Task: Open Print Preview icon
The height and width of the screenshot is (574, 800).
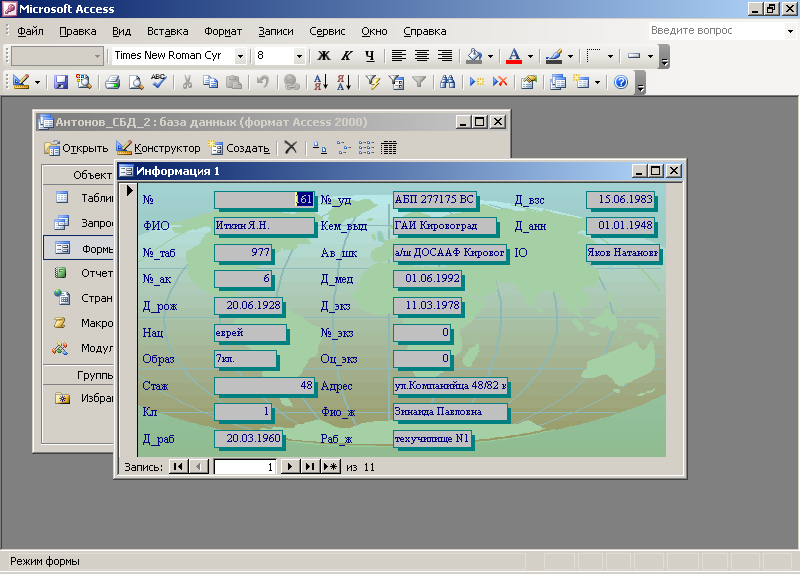Action: pyautogui.click(x=136, y=82)
